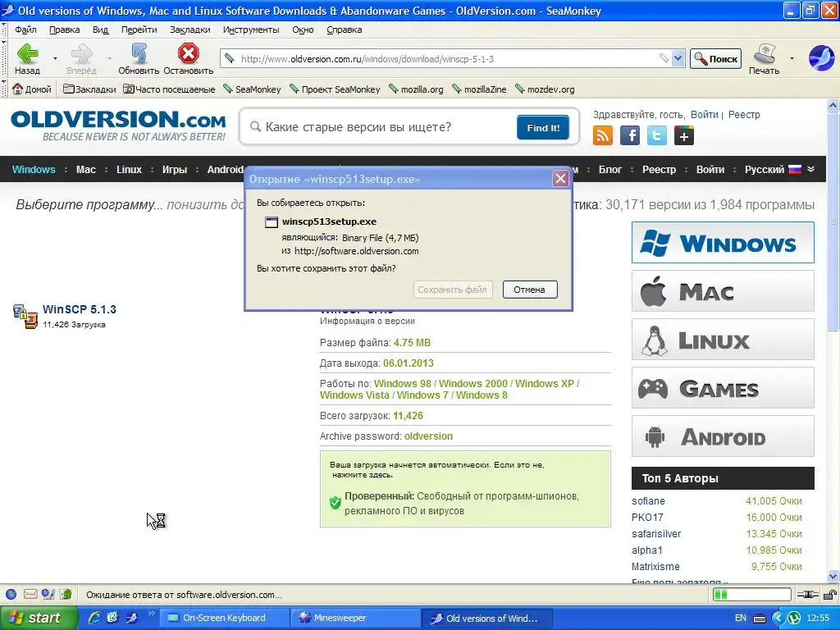Expand quick launch overflow chevron
The width and height of the screenshot is (840, 630).
(x=151, y=614)
